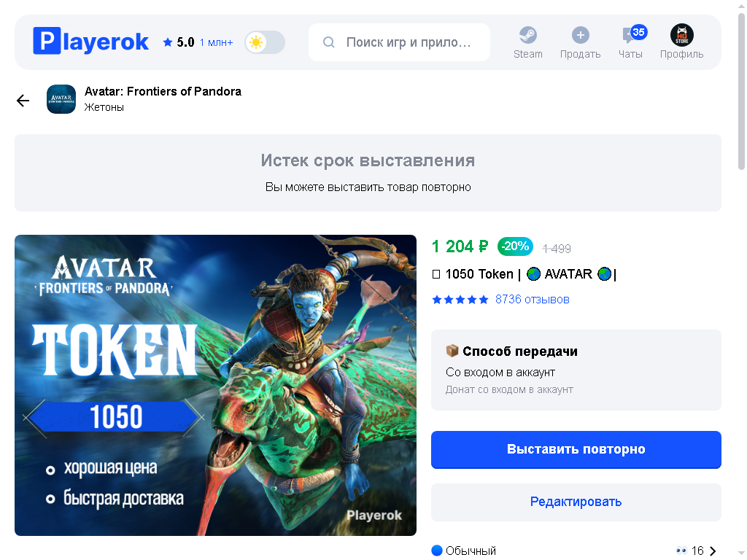This screenshot has height=560, width=747.
Task: Click the Playerok logo
Action: click(90, 42)
